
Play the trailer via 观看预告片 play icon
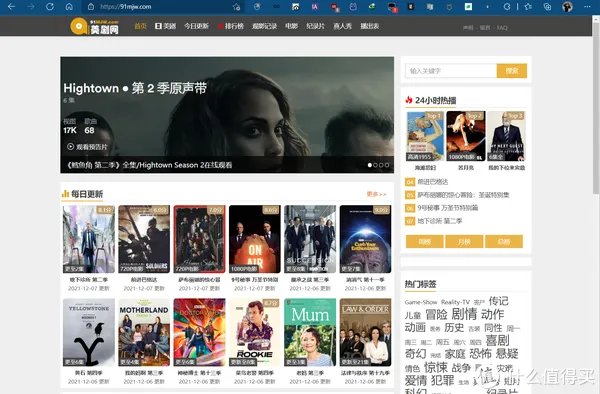(70, 147)
